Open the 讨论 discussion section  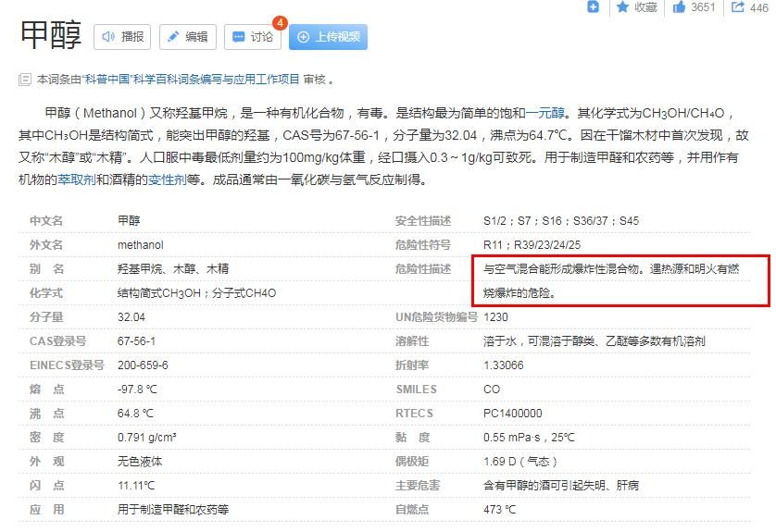coord(252,37)
